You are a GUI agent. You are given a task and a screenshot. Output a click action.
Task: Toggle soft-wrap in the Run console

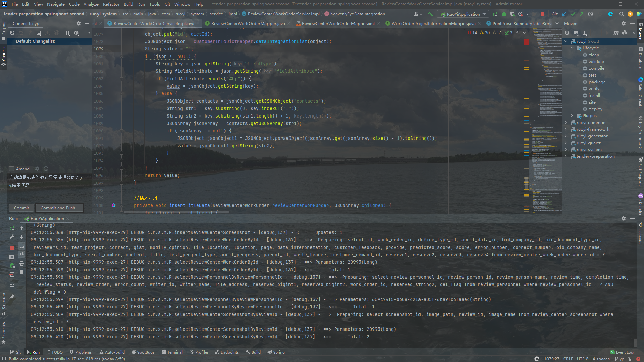click(x=22, y=246)
